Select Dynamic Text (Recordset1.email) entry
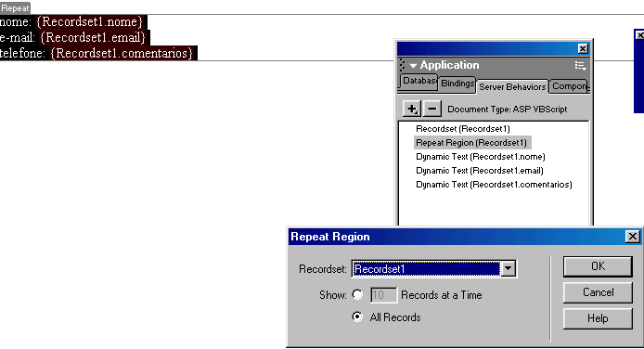 point(480,171)
